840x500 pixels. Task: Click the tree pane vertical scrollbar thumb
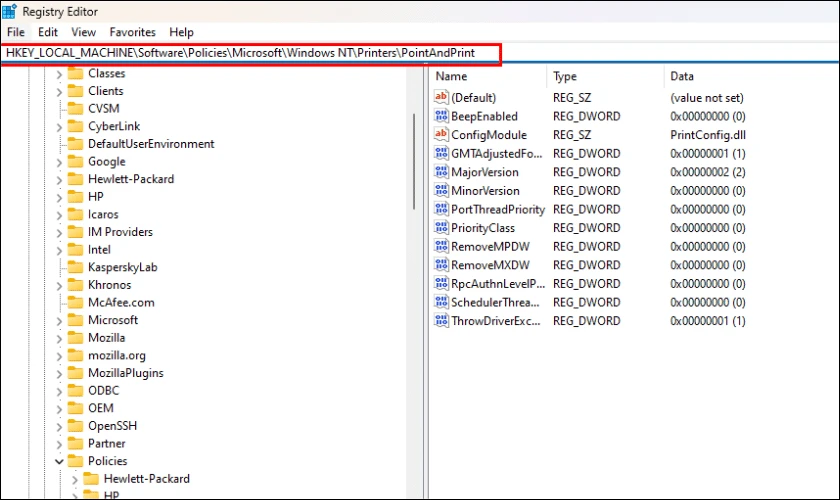click(x=414, y=162)
